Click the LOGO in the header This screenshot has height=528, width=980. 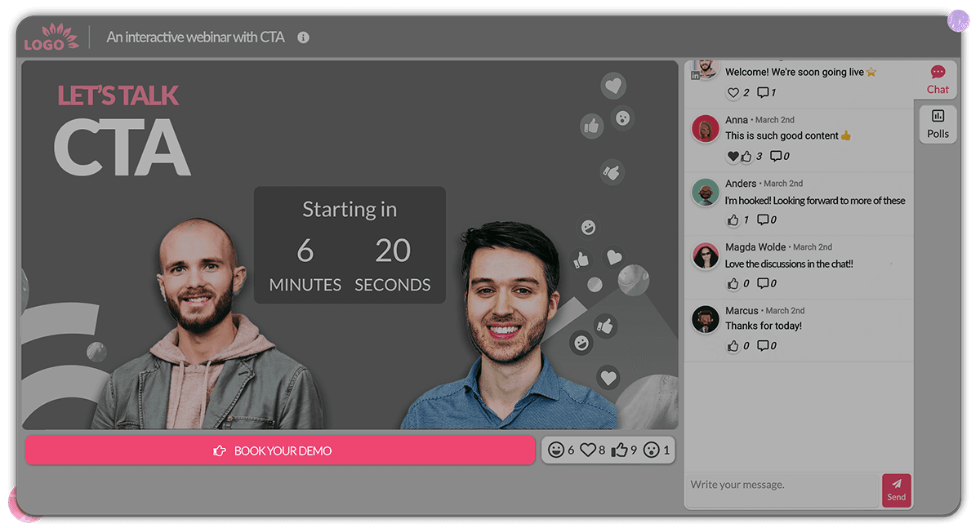point(51,38)
